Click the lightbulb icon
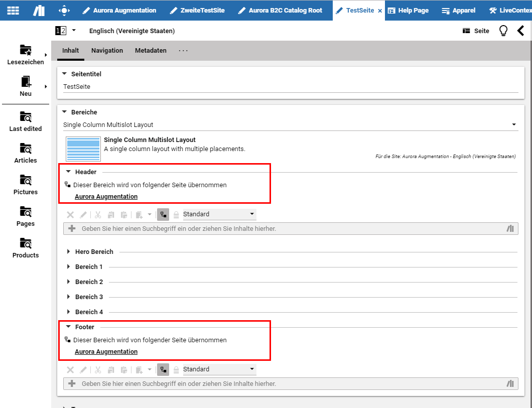Viewport: 532px width, 408px height. click(503, 31)
